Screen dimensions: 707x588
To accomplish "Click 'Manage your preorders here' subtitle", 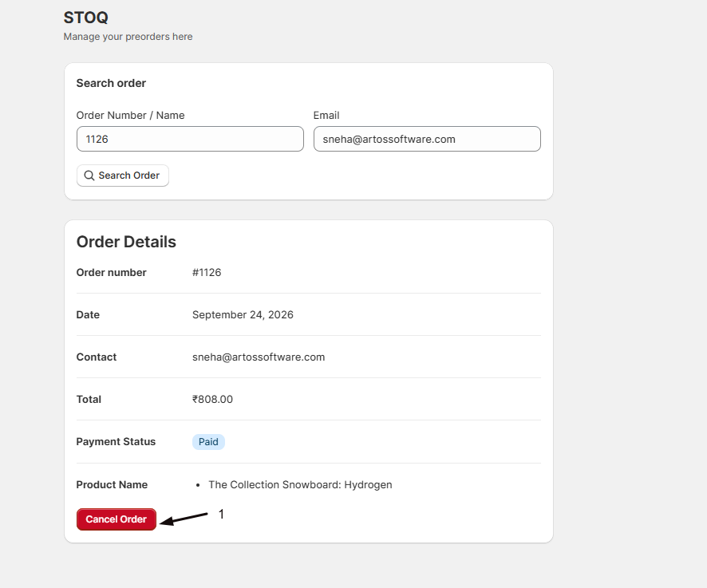I will pos(128,37).
